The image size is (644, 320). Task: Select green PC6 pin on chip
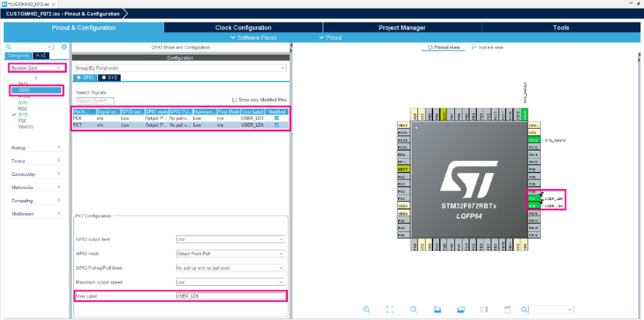point(533,206)
